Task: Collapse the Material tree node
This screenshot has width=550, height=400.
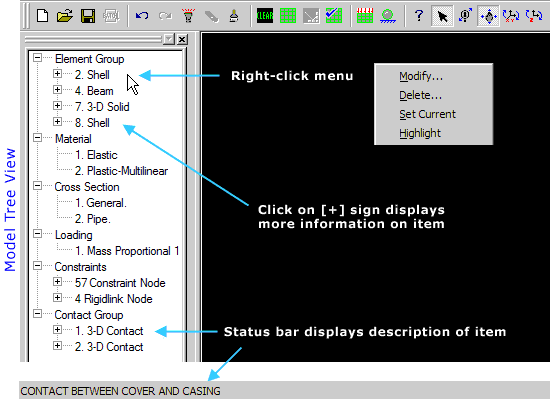Action: pos(38,138)
